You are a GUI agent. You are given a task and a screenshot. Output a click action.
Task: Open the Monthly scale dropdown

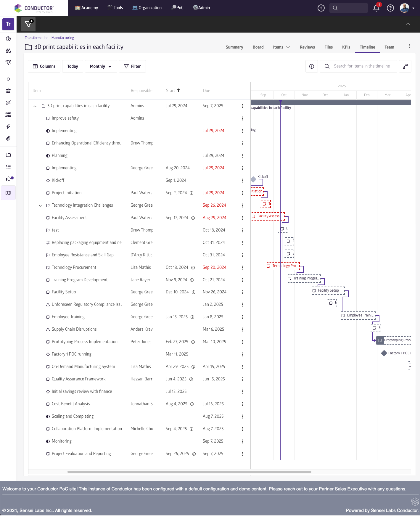101,66
